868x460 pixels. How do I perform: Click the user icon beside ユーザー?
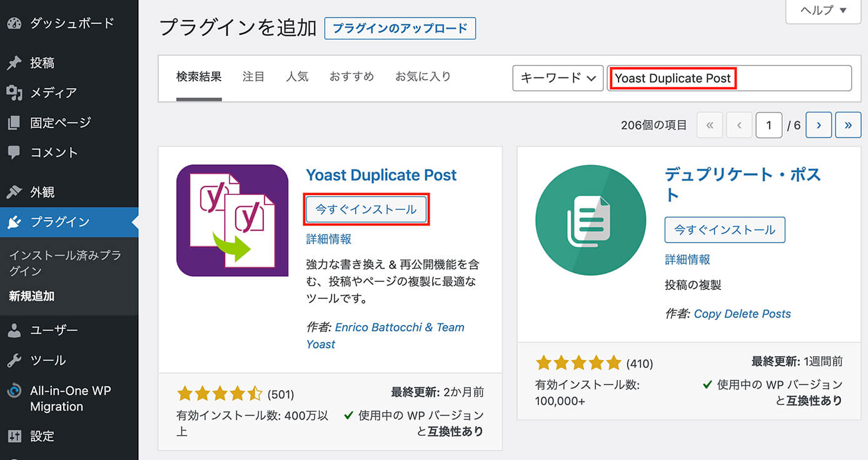click(14, 331)
